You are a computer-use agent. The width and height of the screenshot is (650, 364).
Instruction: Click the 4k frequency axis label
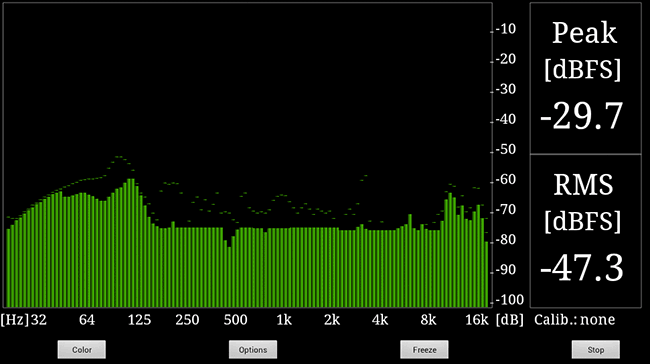point(380,320)
